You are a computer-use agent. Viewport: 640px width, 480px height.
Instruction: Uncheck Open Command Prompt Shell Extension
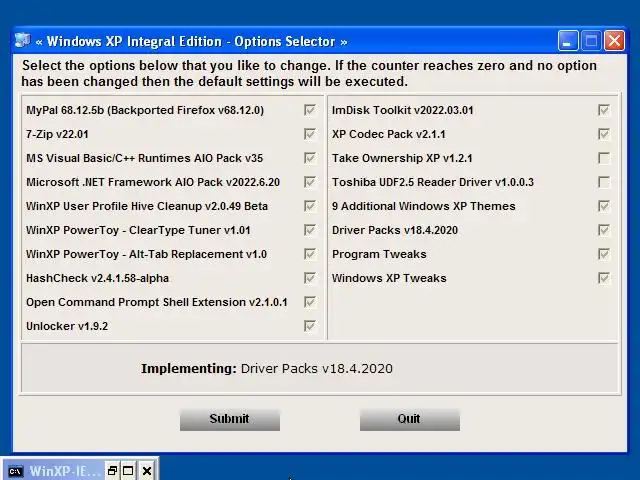309,302
